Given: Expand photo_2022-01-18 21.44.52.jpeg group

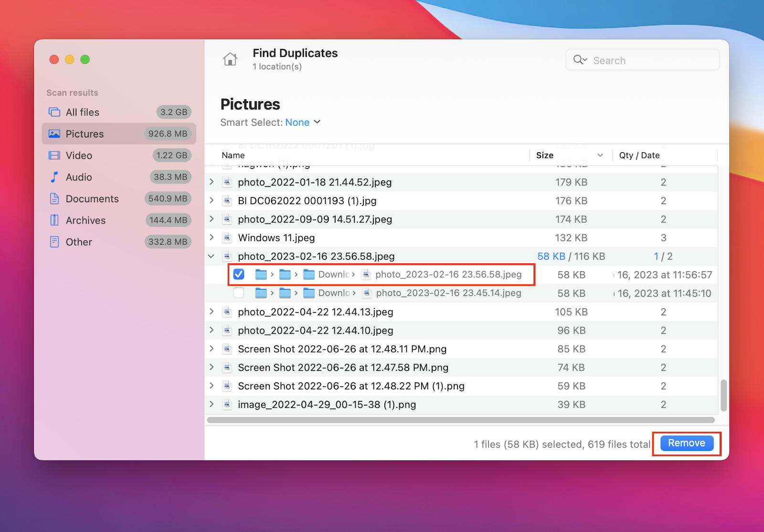Looking at the screenshot, I should (x=212, y=182).
